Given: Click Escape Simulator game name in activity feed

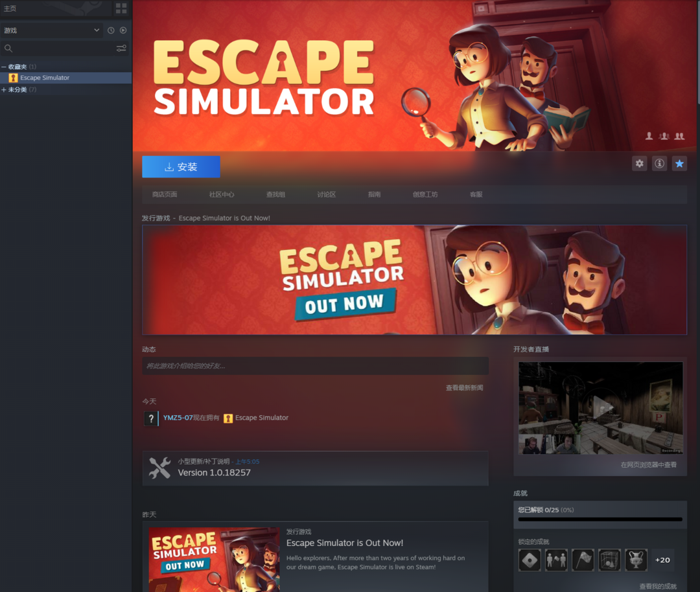Looking at the screenshot, I should point(262,418).
